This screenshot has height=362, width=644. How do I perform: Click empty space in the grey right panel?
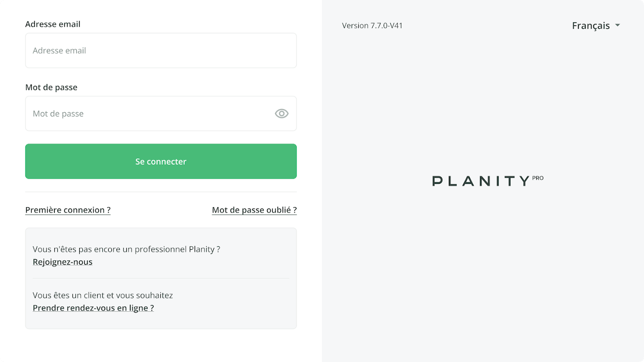[483, 281]
